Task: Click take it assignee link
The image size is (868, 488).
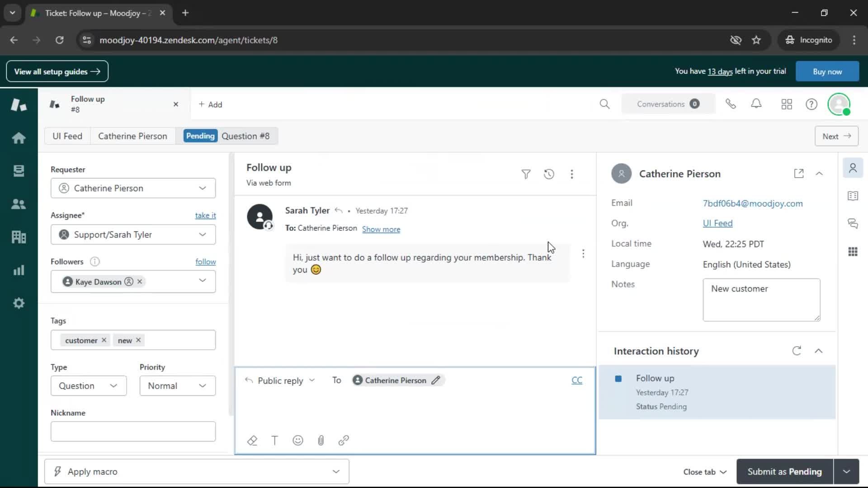Action: coord(205,216)
